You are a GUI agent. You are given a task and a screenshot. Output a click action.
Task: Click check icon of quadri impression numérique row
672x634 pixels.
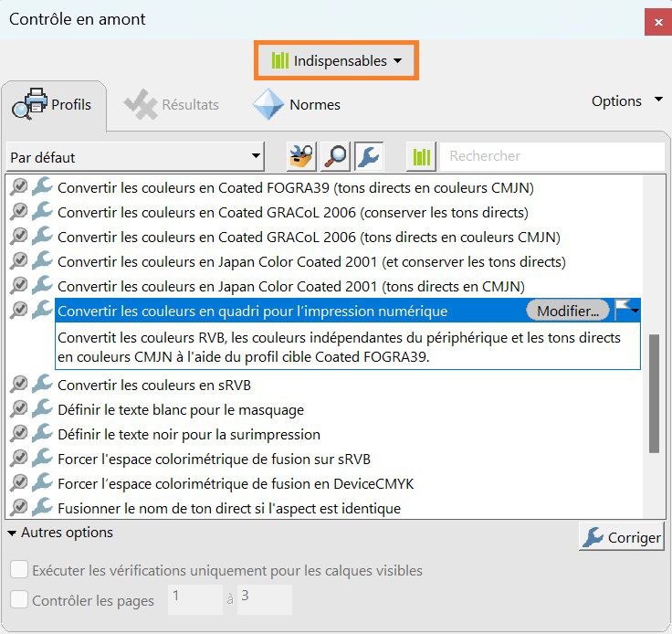pyautogui.click(x=19, y=310)
